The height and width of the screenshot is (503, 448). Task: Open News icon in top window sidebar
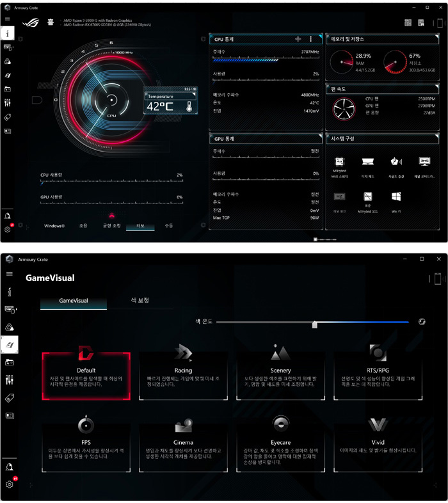tap(8, 131)
